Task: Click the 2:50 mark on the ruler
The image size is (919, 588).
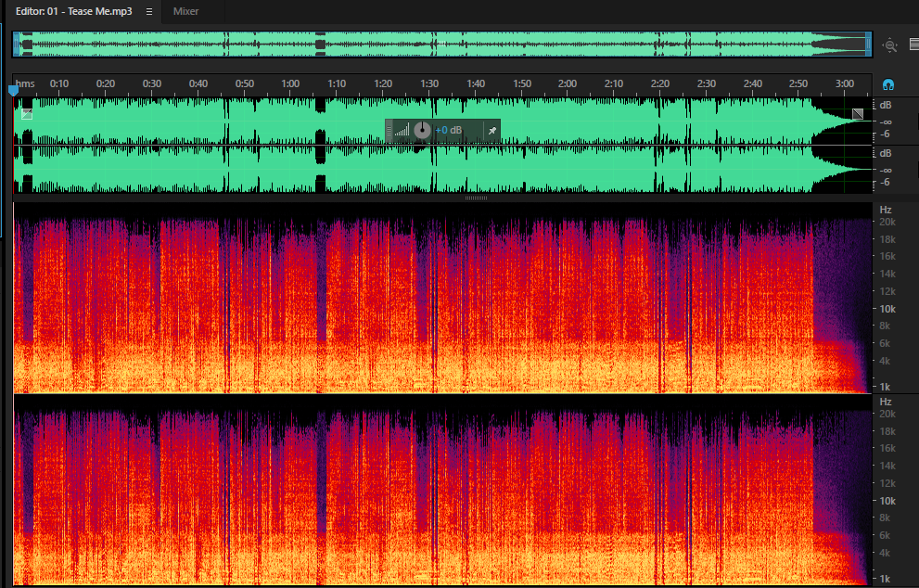Action: (x=798, y=83)
